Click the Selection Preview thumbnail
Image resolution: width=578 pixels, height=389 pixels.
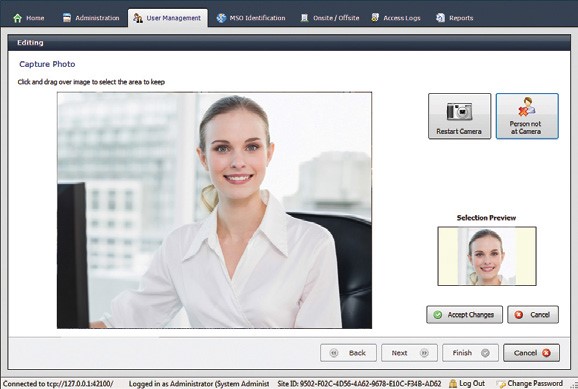point(487,256)
